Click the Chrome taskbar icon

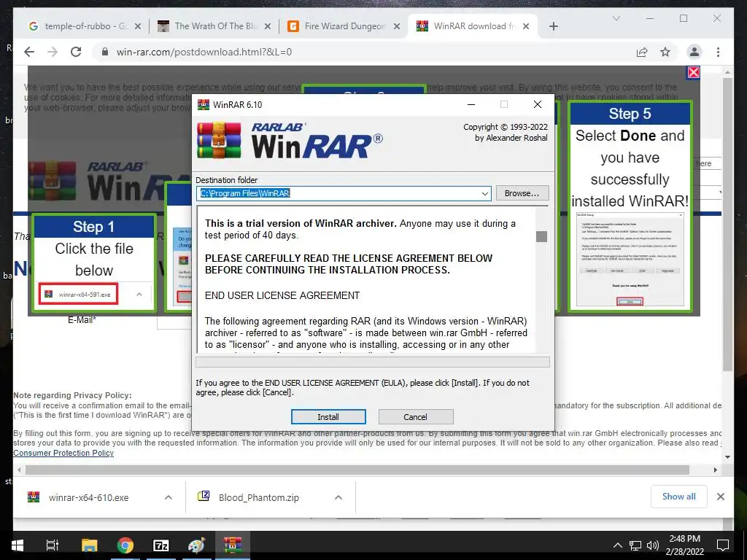click(125, 545)
